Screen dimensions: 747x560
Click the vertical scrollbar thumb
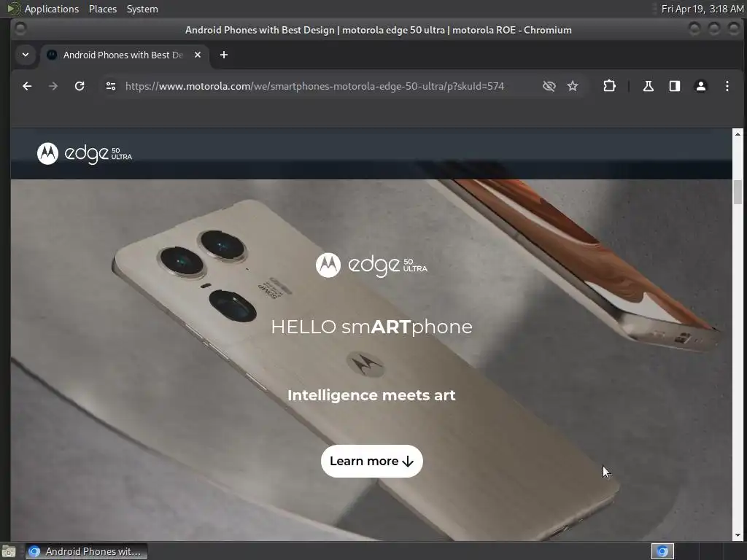(738, 192)
